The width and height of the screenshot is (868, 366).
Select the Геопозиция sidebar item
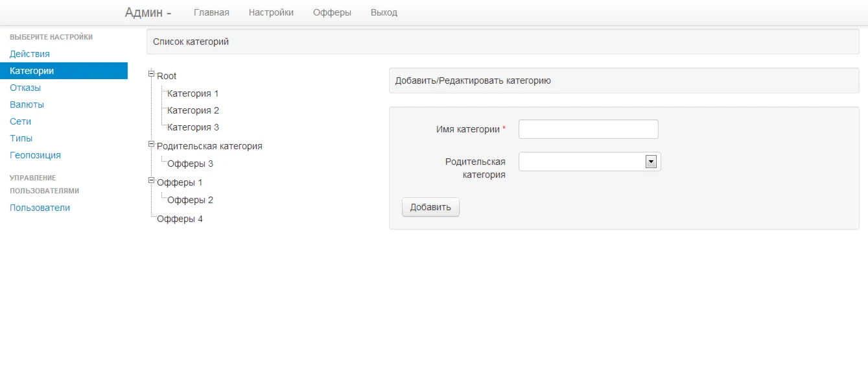[x=35, y=155]
